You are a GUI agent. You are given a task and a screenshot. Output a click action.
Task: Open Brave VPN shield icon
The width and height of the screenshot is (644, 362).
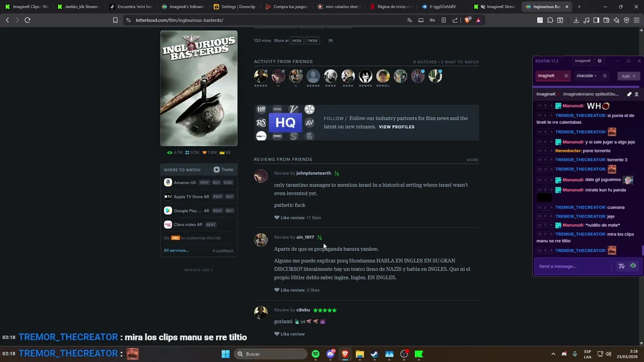tap(626, 20)
